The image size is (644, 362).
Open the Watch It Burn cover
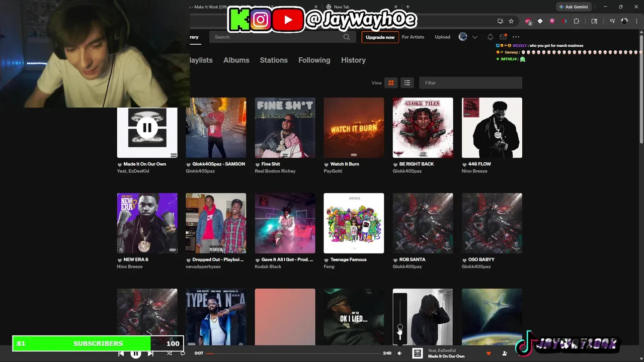354,128
